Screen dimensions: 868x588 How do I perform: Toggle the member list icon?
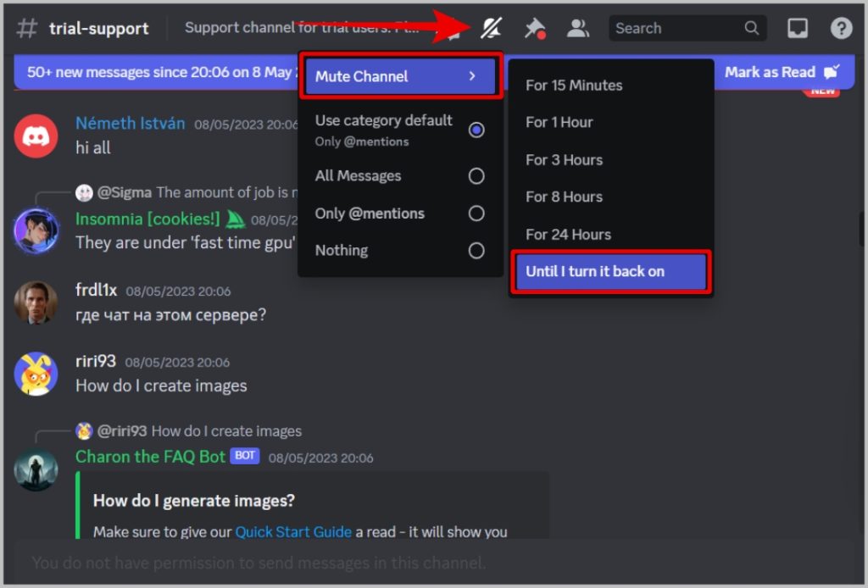point(578,28)
